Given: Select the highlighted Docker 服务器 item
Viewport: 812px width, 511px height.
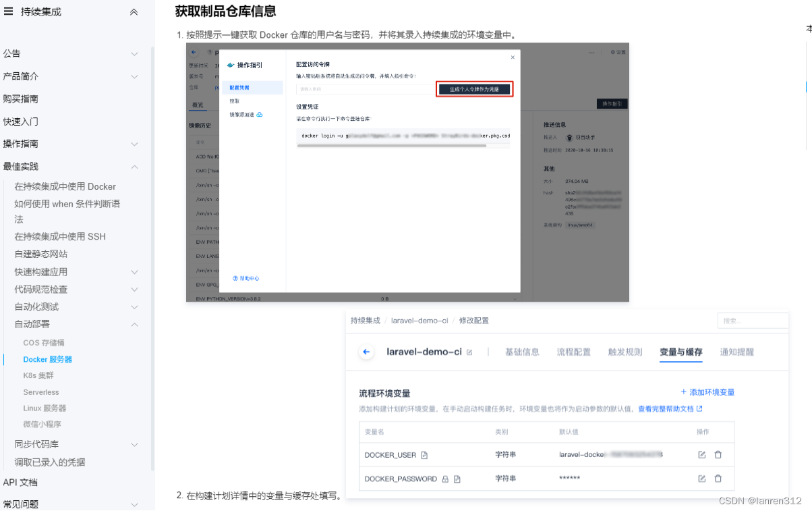Looking at the screenshot, I should tap(48, 359).
